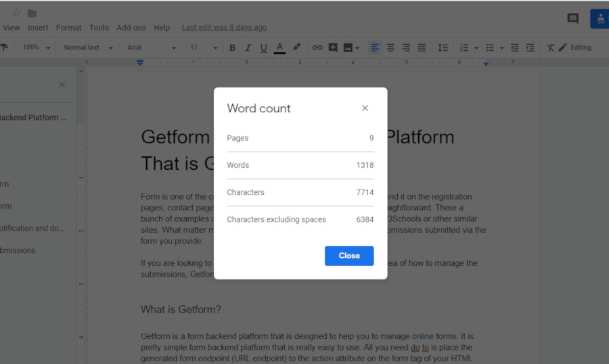Click the Pages value 9
This screenshot has height=364, width=609.
371,138
